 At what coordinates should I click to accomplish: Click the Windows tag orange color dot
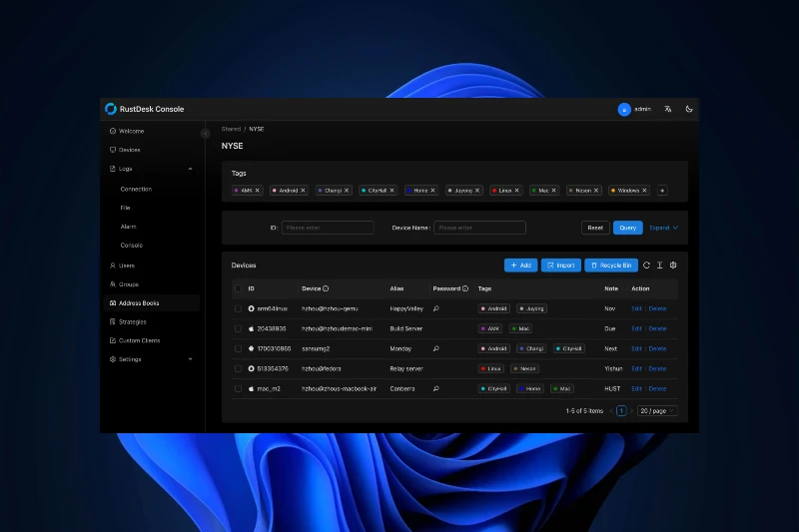613,191
